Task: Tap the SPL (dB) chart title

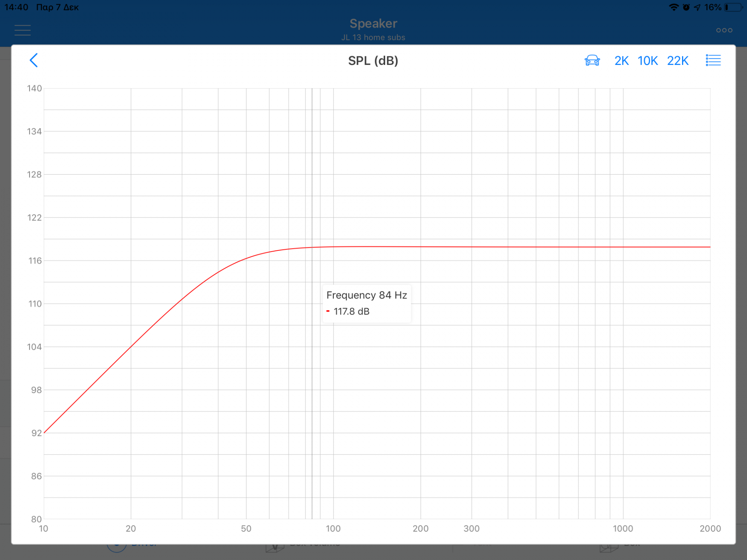Action: 373,61
